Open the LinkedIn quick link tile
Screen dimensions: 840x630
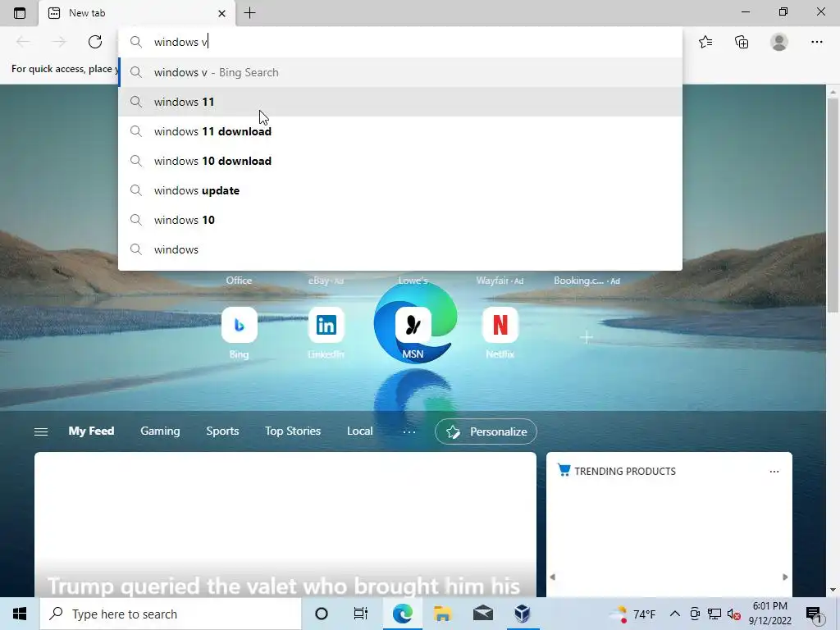pyautogui.click(x=326, y=325)
